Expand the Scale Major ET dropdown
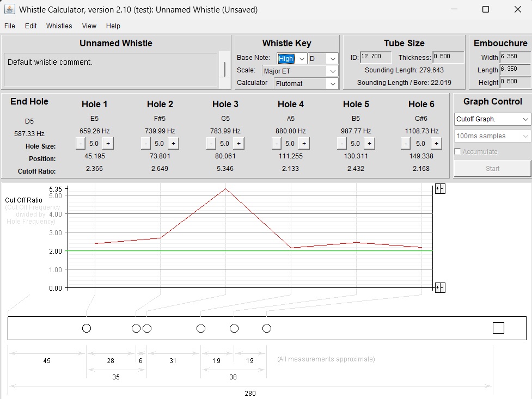The width and height of the screenshot is (532, 399). pos(332,71)
